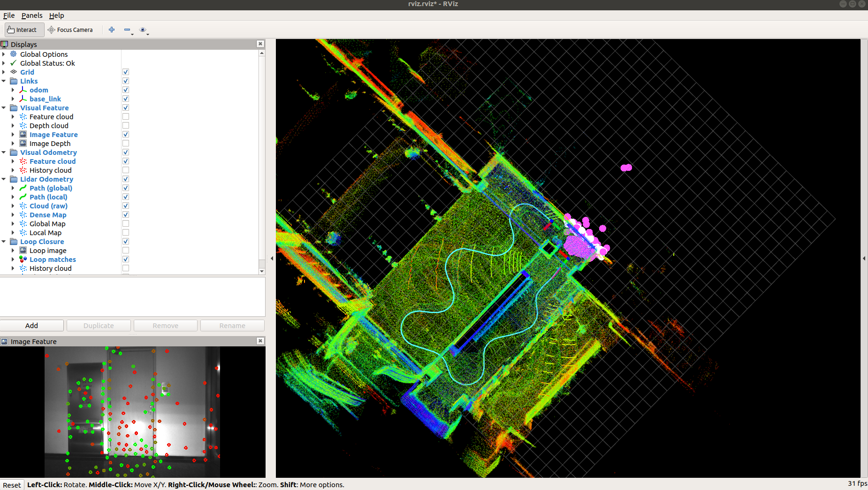The height and width of the screenshot is (490, 868).
Task: Click the Links folder icon
Action: point(14,81)
